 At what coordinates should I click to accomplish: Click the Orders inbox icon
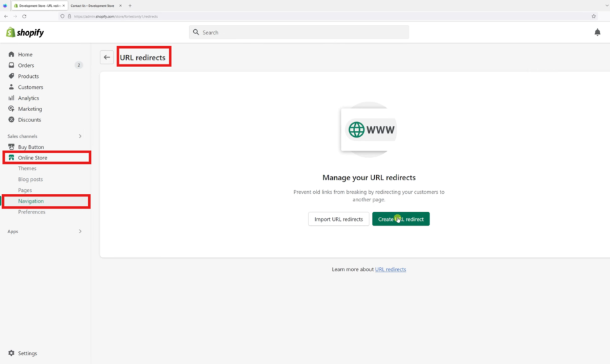[12, 65]
